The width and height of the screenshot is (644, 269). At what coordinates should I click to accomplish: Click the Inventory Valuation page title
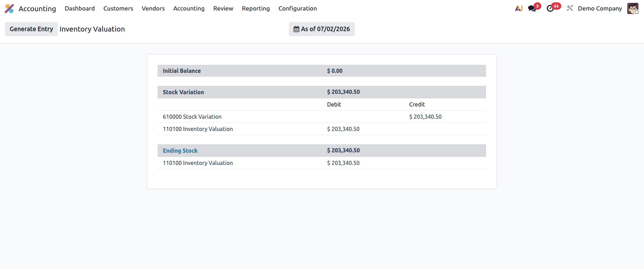pyautogui.click(x=92, y=29)
